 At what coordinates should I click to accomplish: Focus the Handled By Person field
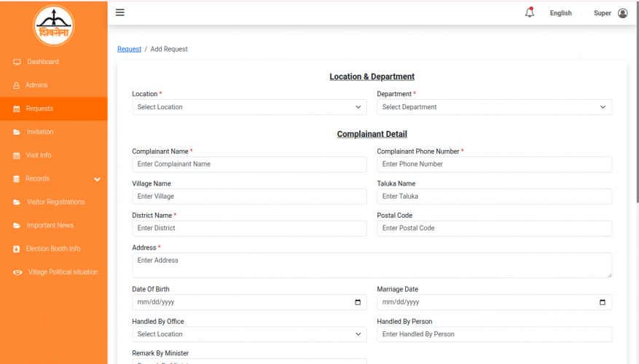pos(494,334)
